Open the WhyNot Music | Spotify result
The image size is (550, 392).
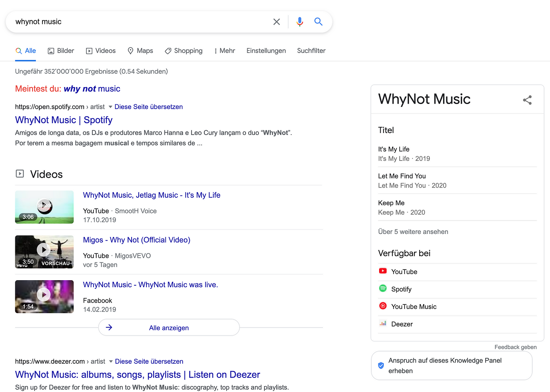pyautogui.click(x=64, y=120)
